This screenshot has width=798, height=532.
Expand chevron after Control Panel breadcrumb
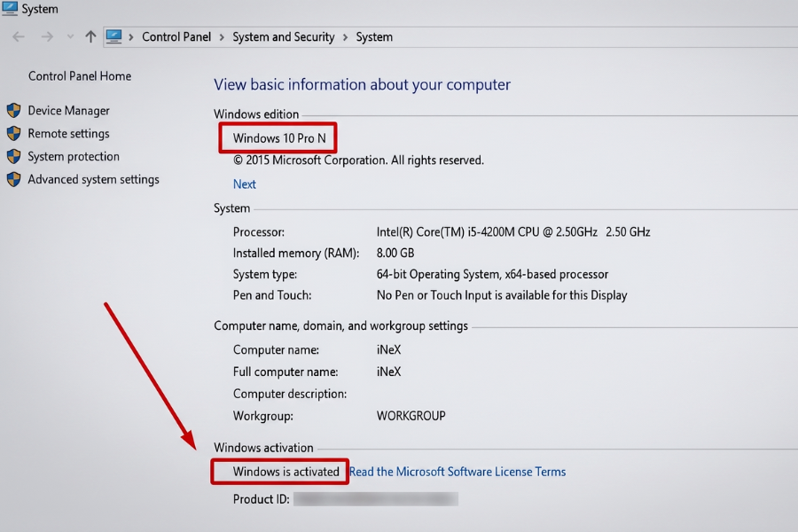pos(222,37)
